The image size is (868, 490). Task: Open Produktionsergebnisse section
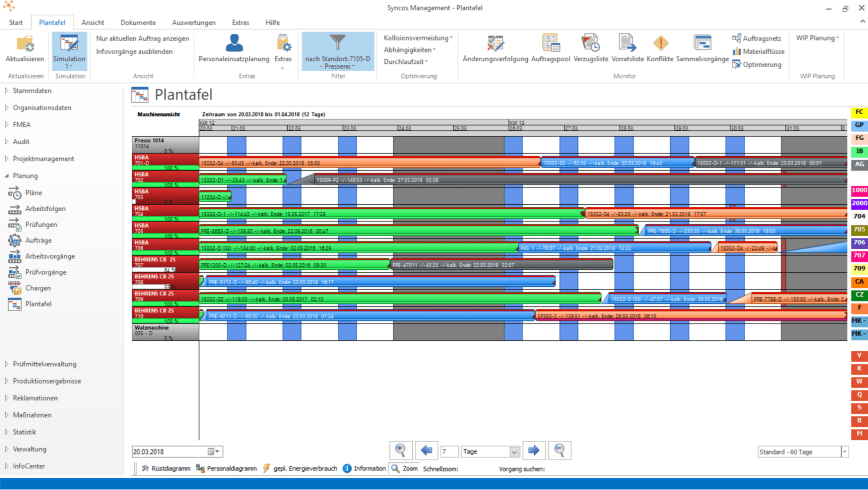click(x=47, y=381)
